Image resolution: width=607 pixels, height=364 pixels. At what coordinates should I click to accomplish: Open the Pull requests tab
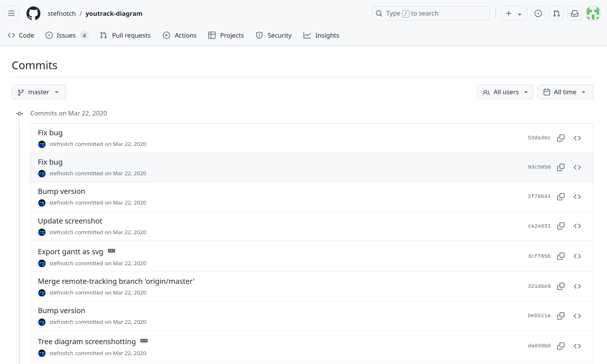point(125,36)
